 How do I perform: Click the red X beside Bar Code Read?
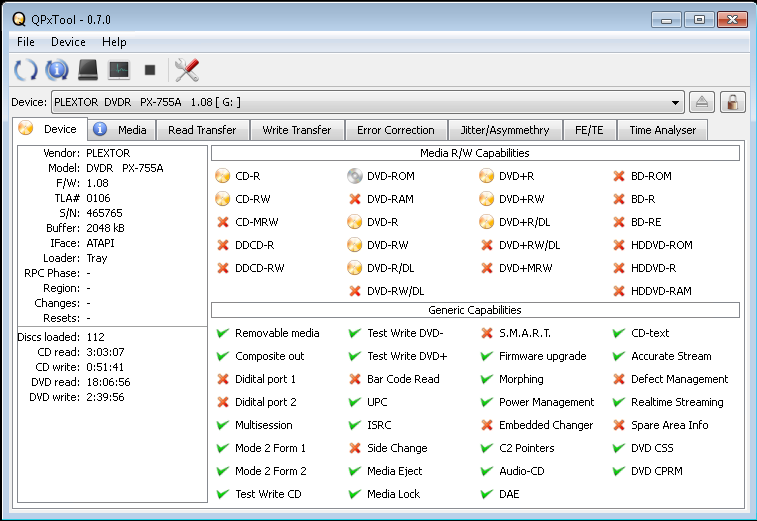tap(355, 379)
